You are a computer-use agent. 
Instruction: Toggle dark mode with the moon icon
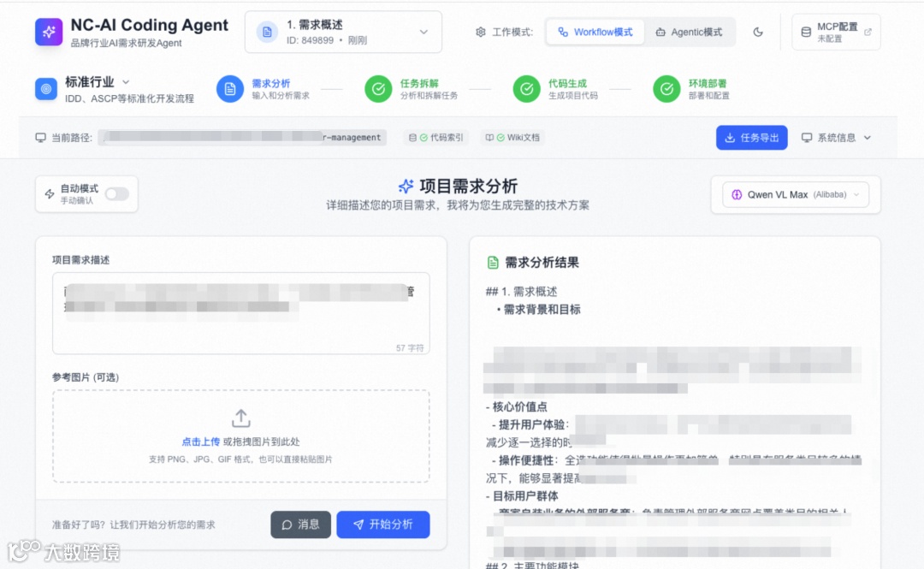click(758, 32)
